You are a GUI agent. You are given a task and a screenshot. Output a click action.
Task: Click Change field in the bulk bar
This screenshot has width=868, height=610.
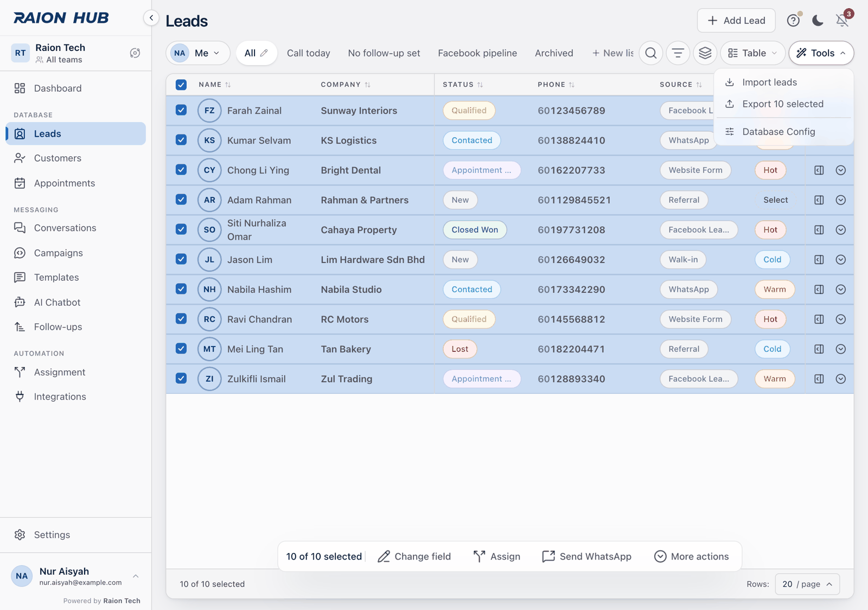click(x=414, y=556)
